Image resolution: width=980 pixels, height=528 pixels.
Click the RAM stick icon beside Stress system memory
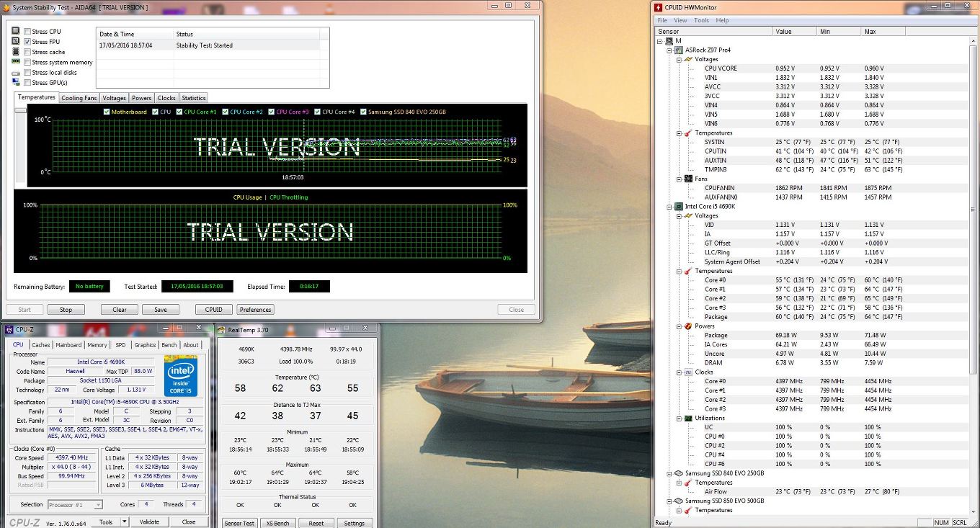click(16, 62)
